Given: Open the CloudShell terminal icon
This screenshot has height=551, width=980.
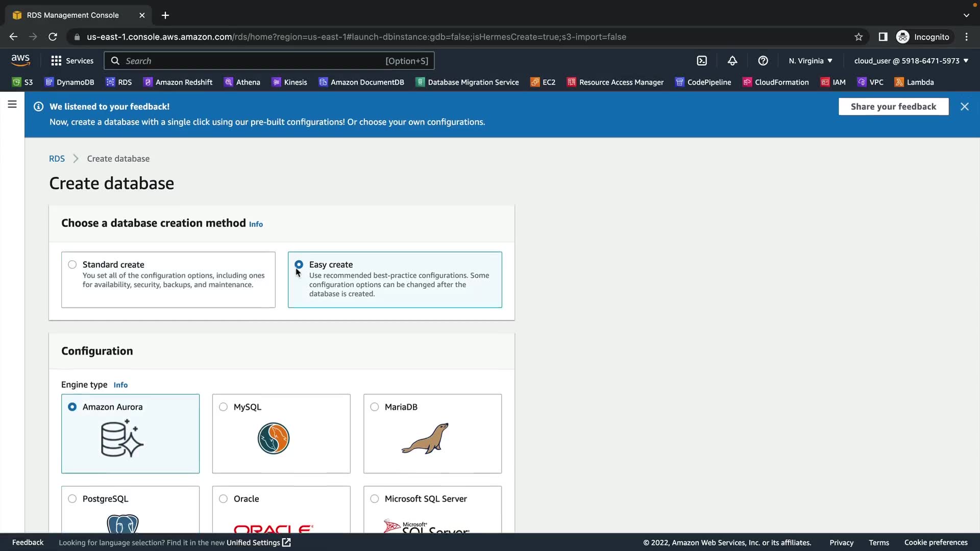Looking at the screenshot, I should (702, 61).
